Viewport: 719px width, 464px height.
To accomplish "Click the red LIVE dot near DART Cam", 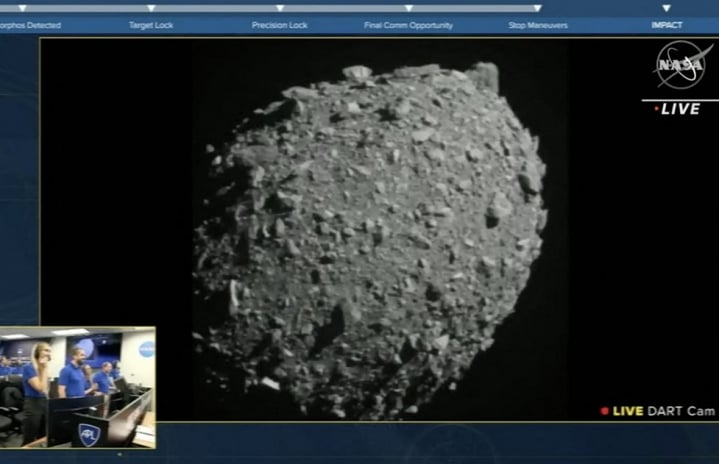I will point(604,411).
